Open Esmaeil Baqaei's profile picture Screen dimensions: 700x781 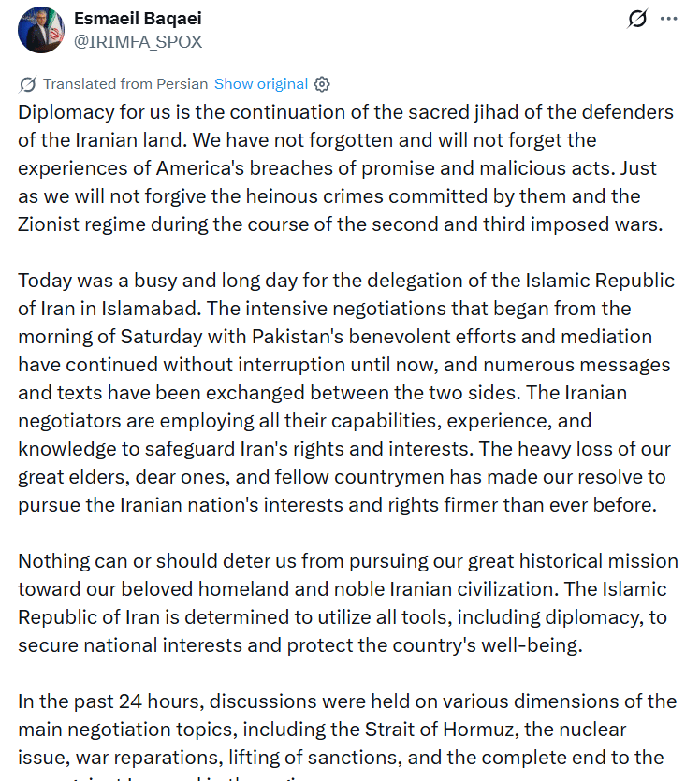click(41, 30)
